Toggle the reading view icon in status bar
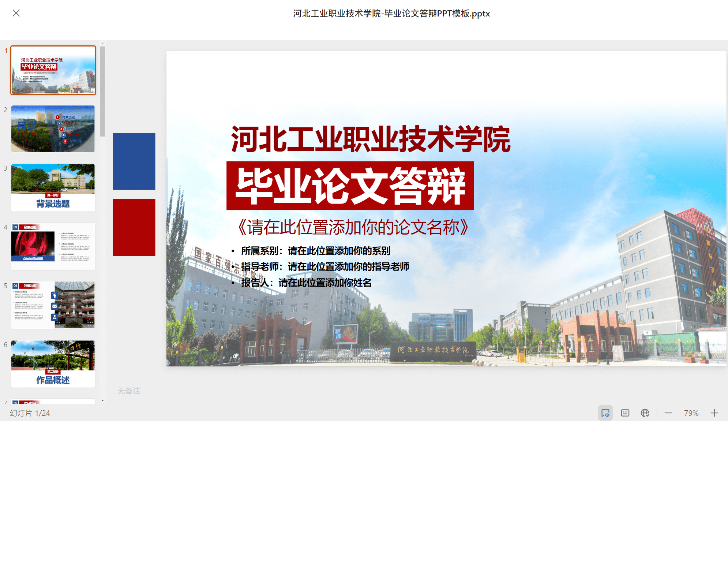 pos(605,413)
